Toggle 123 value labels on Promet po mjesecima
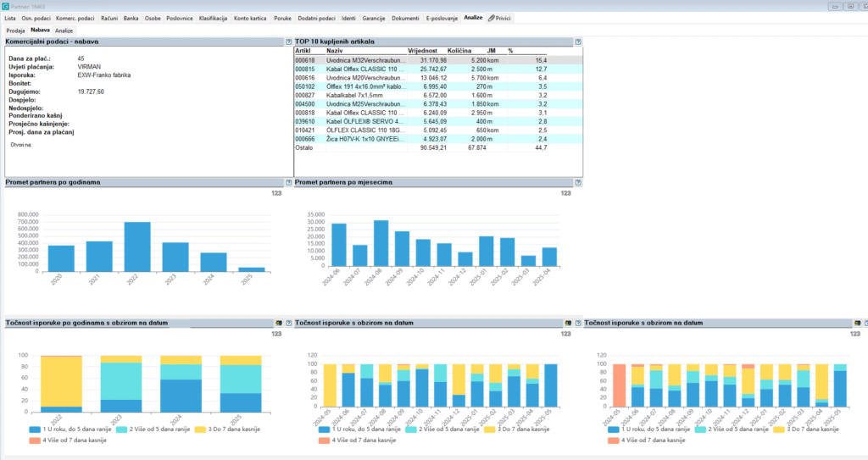 coord(565,194)
